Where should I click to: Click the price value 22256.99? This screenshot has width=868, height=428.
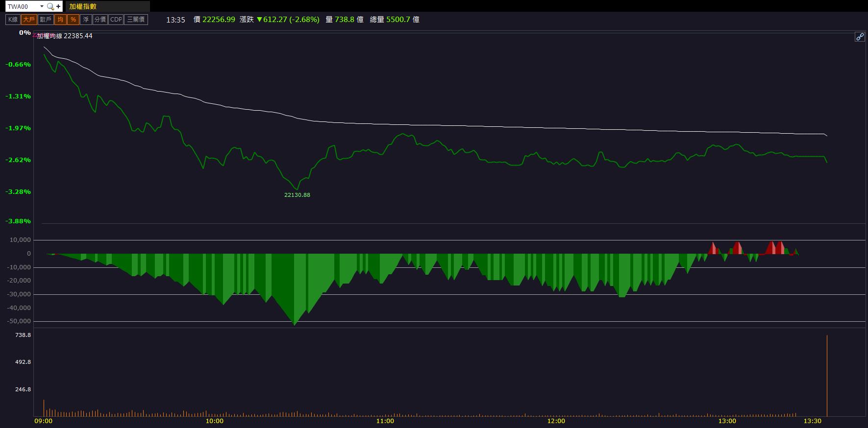[x=219, y=20]
